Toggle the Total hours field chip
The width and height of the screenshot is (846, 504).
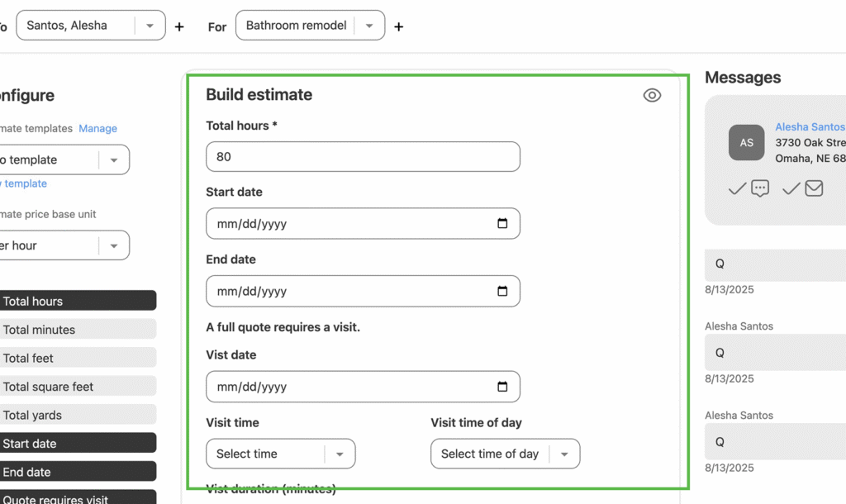click(77, 302)
